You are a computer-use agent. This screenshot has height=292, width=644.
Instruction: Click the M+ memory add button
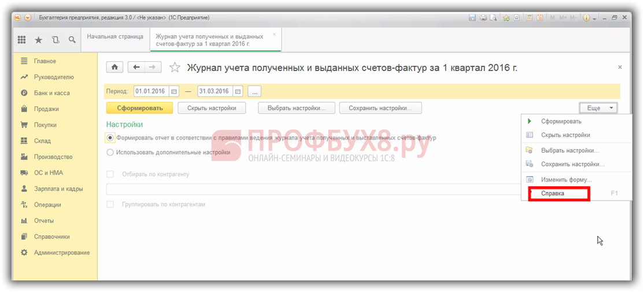(x=562, y=18)
